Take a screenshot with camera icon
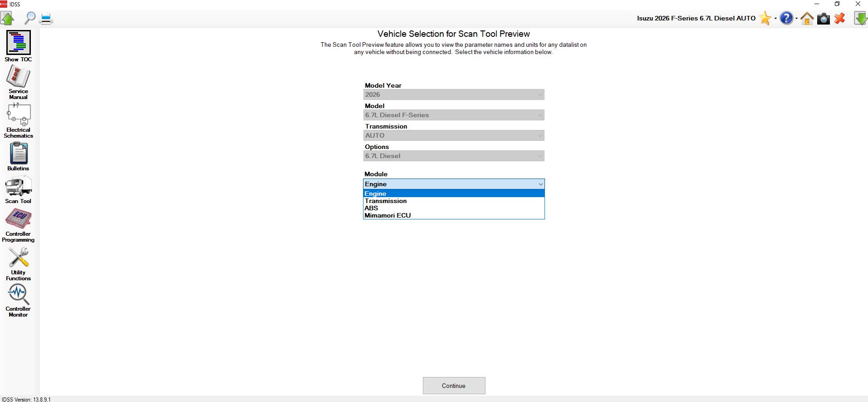The width and height of the screenshot is (868, 402). pyautogui.click(x=824, y=18)
